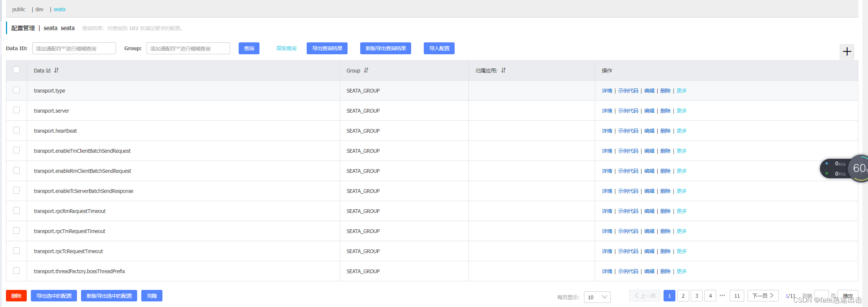Click the red 删除 bulk delete button
The height and width of the screenshot is (307, 868).
coord(16,296)
